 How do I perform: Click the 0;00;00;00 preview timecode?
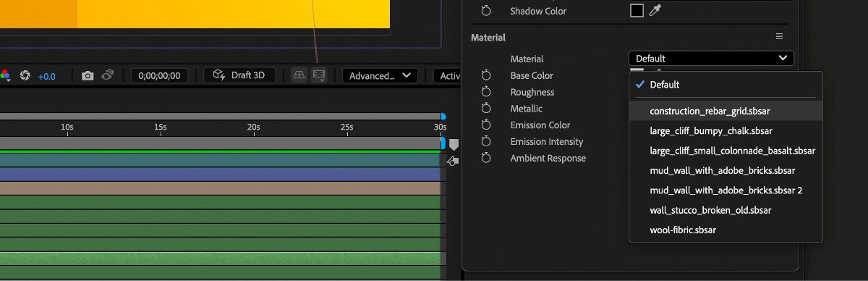pos(160,75)
